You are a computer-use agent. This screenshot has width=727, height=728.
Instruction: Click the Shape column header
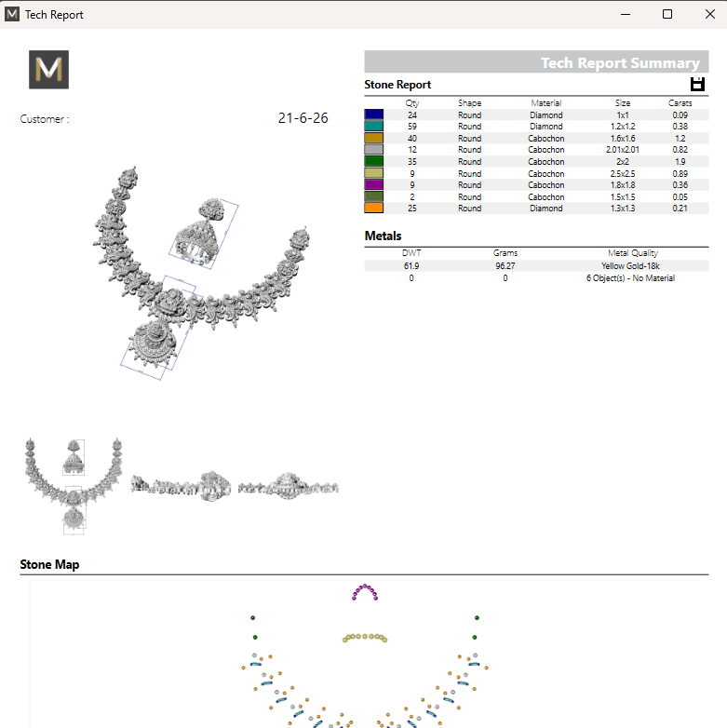pyautogui.click(x=469, y=103)
